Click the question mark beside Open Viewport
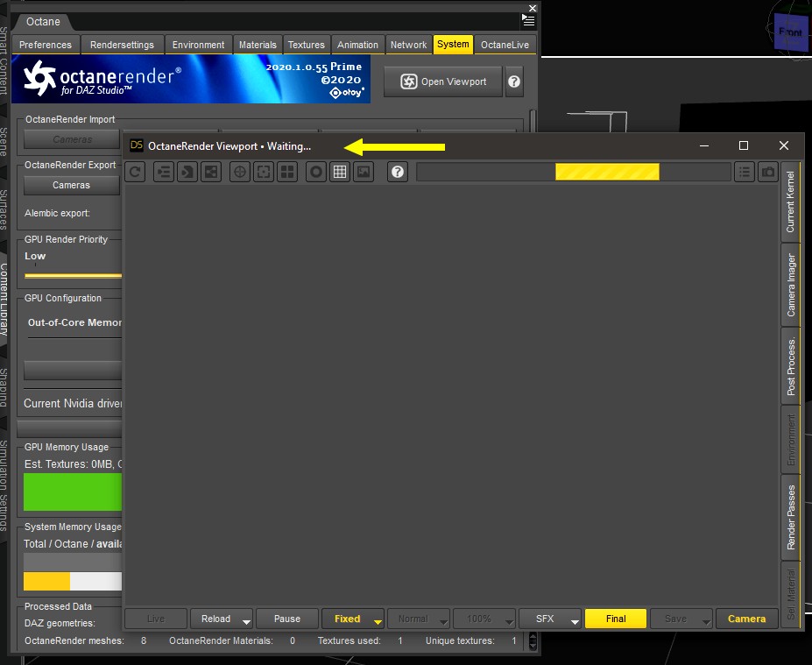The width and height of the screenshot is (812, 665). (513, 81)
